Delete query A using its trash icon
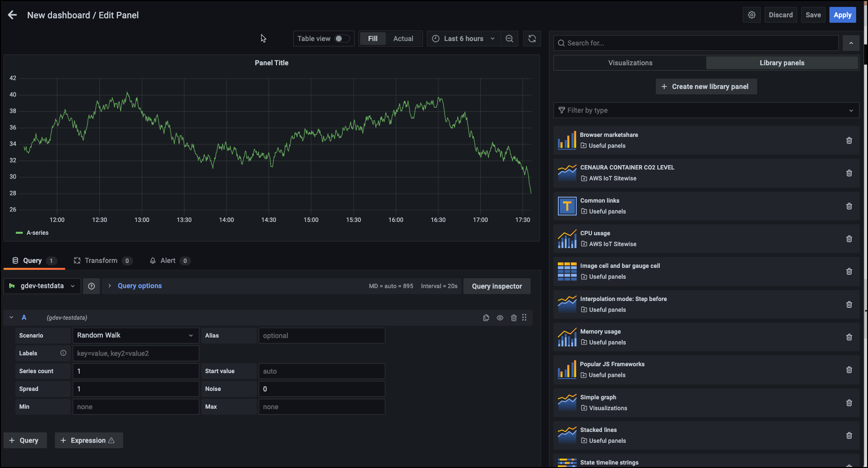This screenshot has height=468, width=868. [x=513, y=318]
